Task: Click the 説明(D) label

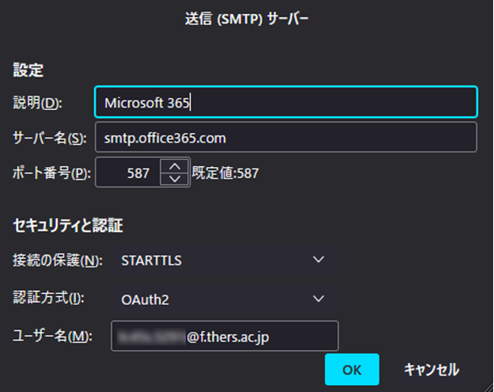Action: pyautogui.click(x=37, y=103)
